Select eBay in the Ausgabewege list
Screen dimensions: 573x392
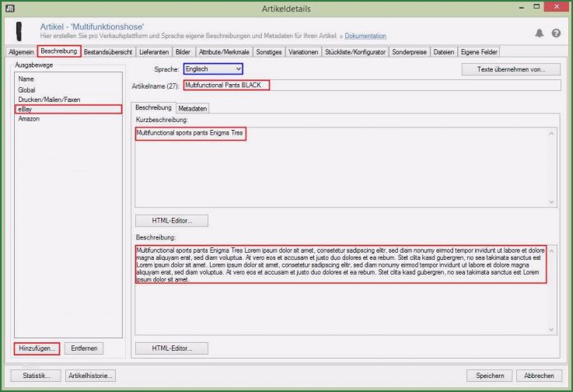coord(68,110)
